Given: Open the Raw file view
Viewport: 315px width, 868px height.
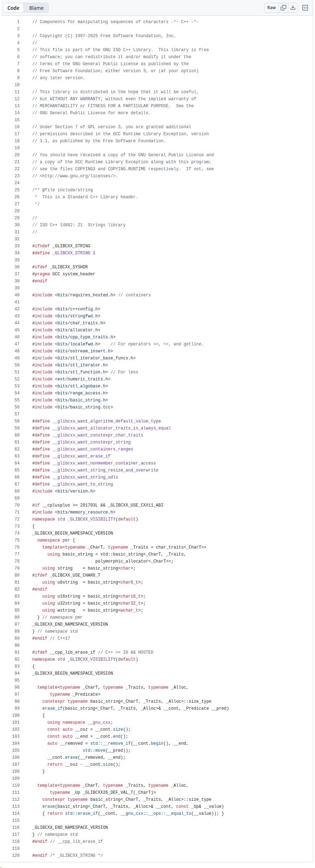Looking at the screenshot, I should (x=272, y=8).
